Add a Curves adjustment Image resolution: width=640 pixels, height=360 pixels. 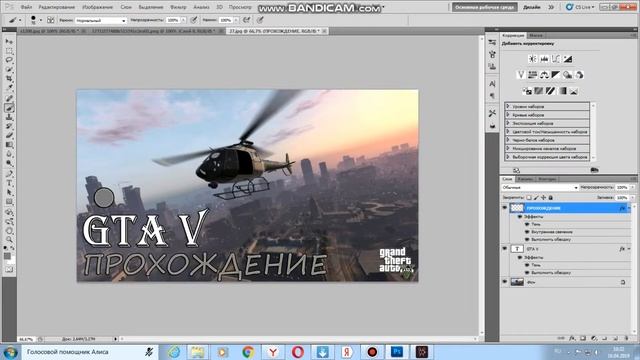coord(556,59)
